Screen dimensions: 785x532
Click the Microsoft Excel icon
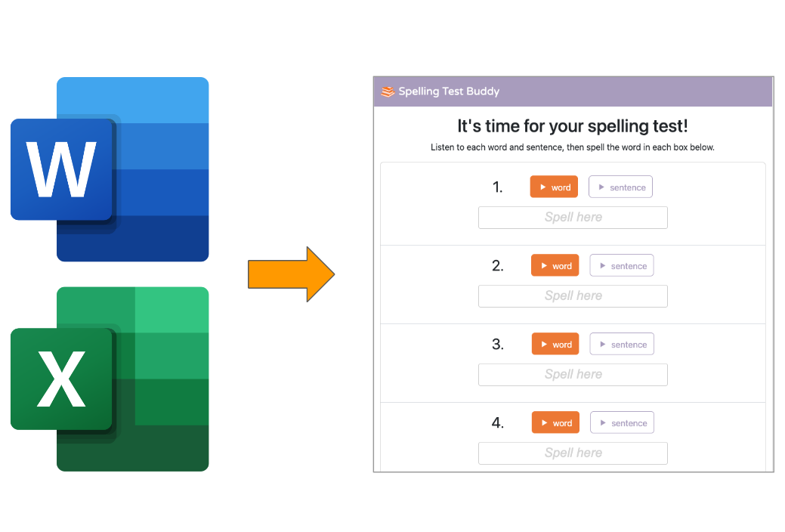click(110, 379)
